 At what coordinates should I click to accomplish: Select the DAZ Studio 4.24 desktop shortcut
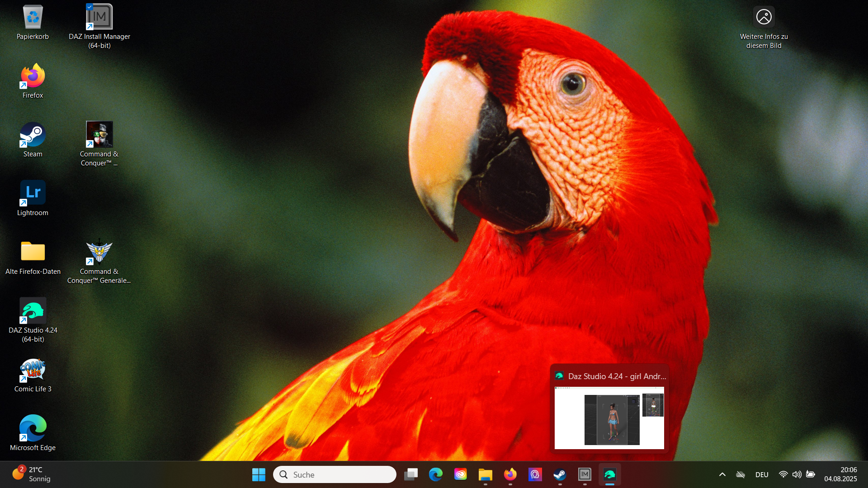[x=33, y=320]
